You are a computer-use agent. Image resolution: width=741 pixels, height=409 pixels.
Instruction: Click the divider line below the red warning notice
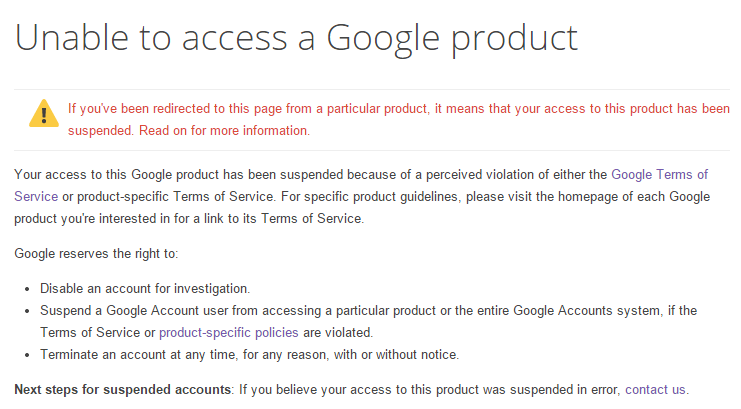click(x=372, y=150)
